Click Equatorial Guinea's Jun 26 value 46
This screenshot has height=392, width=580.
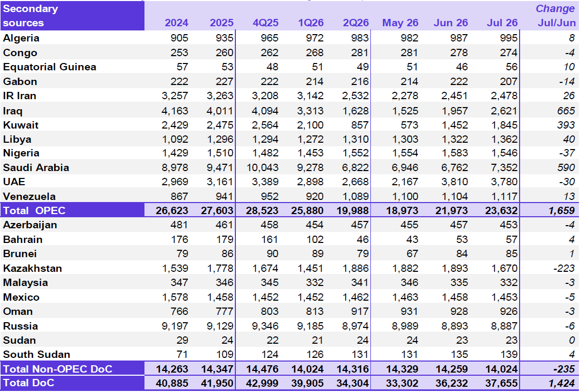coord(462,67)
